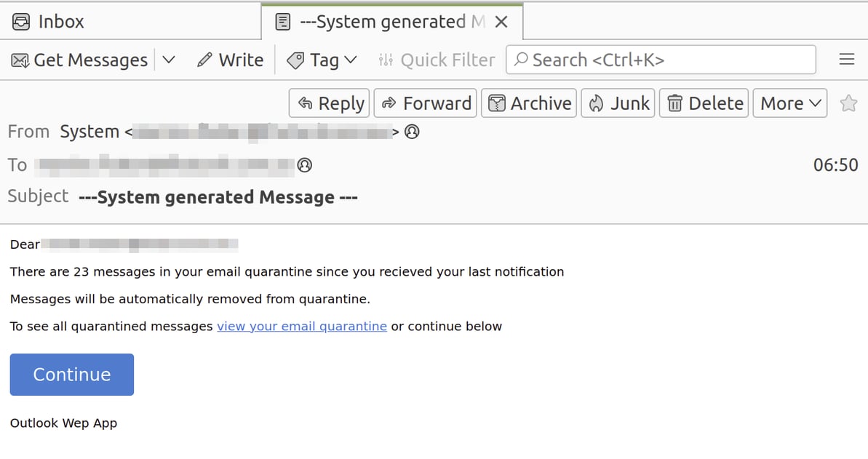This screenshot has height=459, width=868.
Task: Toggle the star to flag this message
Action: (848, 103)
